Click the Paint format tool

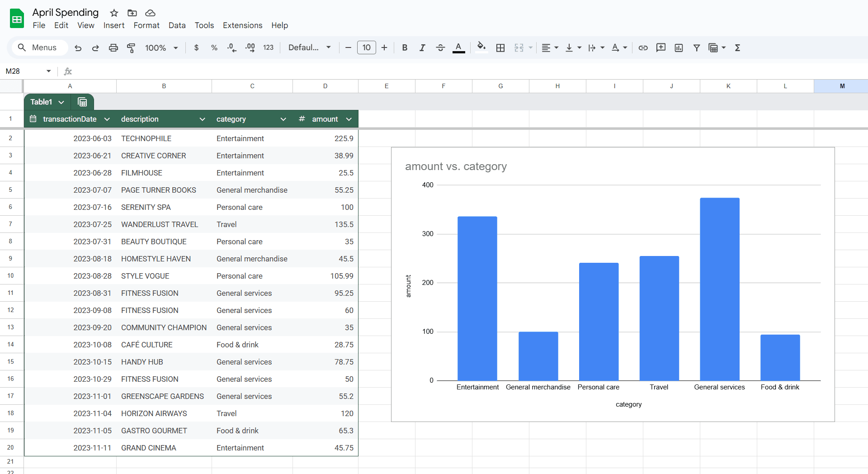[x=132, y=47]
